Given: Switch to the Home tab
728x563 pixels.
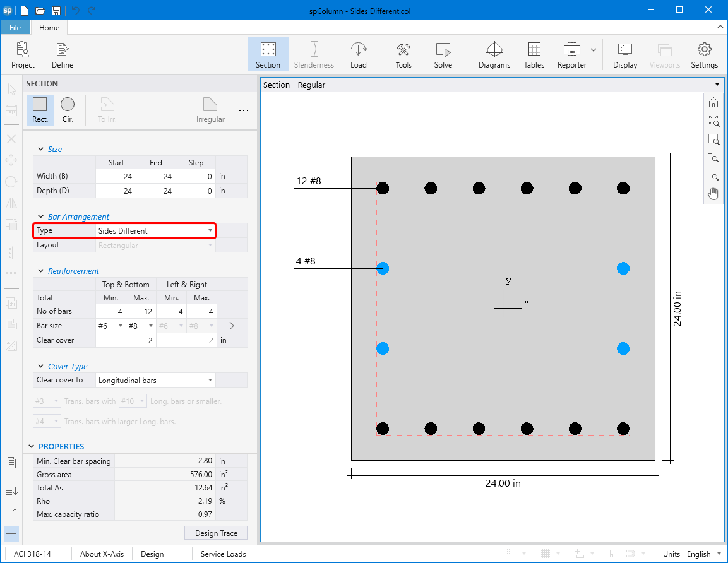Looking at the screenshot, I should [49, 28].
